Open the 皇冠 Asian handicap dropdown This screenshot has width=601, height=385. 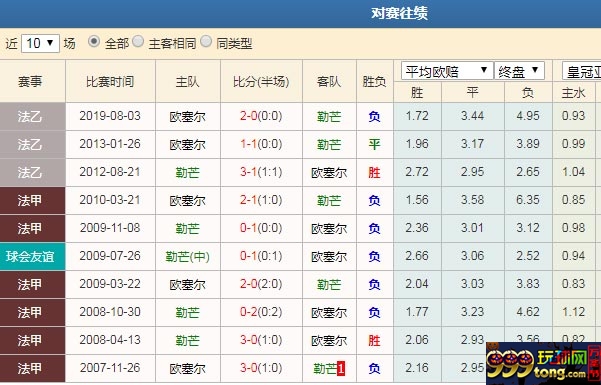pos(581,71)
